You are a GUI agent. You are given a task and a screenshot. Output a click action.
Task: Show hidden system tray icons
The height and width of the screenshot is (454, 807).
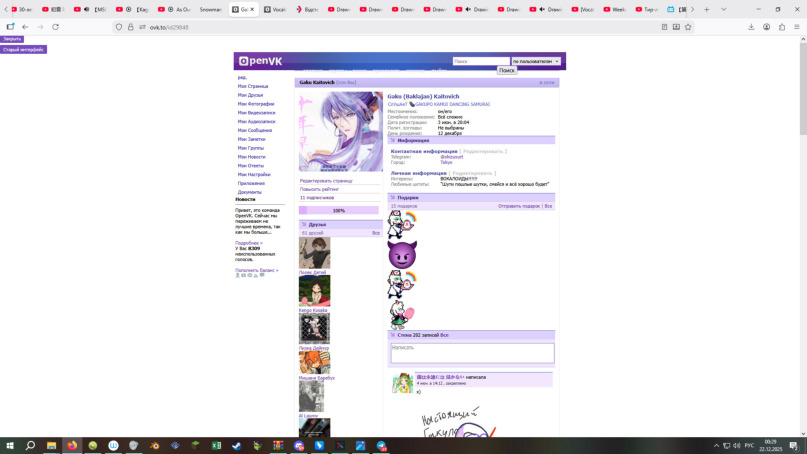716,445
